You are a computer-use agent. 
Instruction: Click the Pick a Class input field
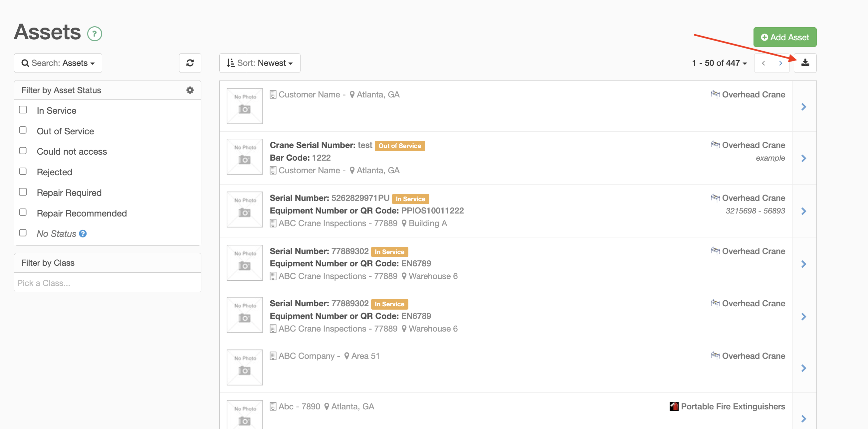tap(108, 283)
